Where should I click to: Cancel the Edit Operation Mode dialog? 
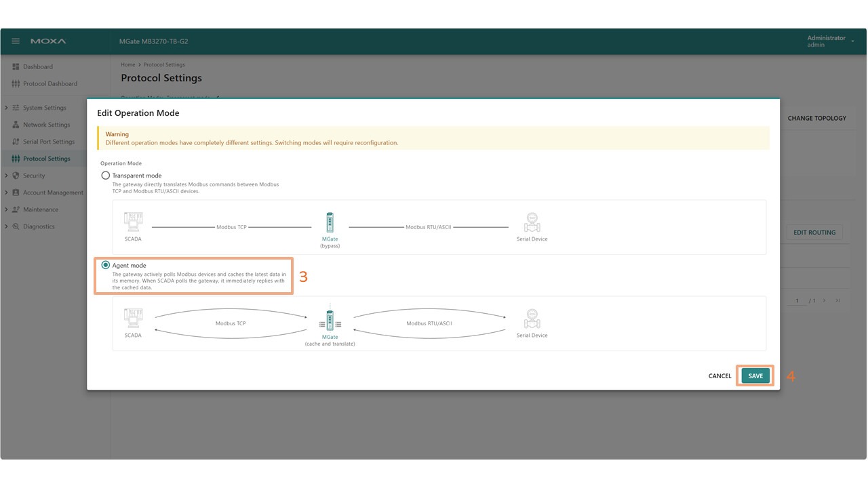pos(719,376)
